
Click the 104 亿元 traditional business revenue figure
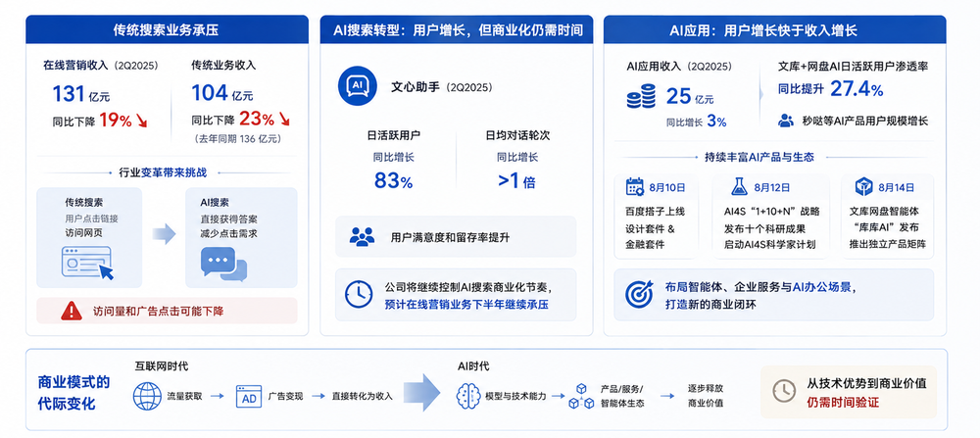[222, 94]
